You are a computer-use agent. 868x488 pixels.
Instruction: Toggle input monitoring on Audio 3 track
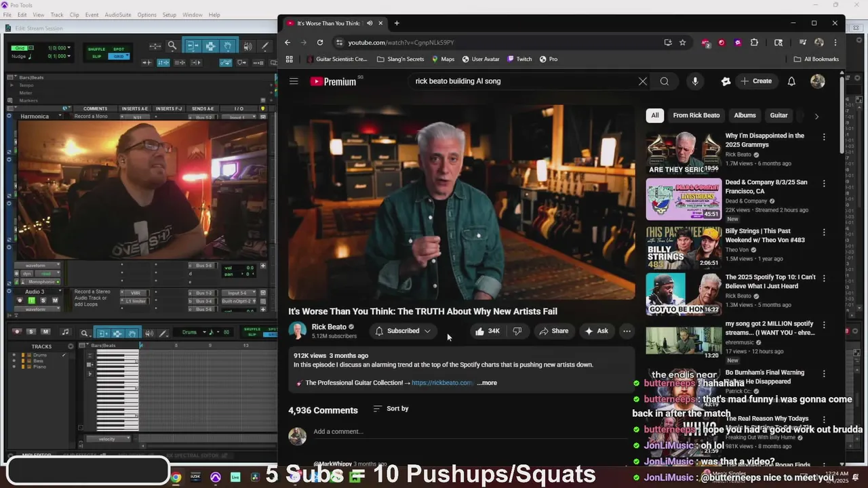click(x=31, y=300)
